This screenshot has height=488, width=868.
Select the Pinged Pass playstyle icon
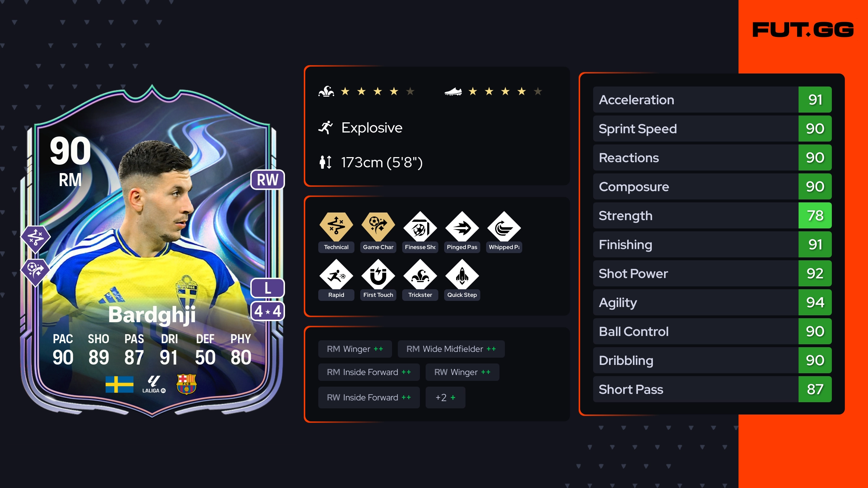point(462,228)
